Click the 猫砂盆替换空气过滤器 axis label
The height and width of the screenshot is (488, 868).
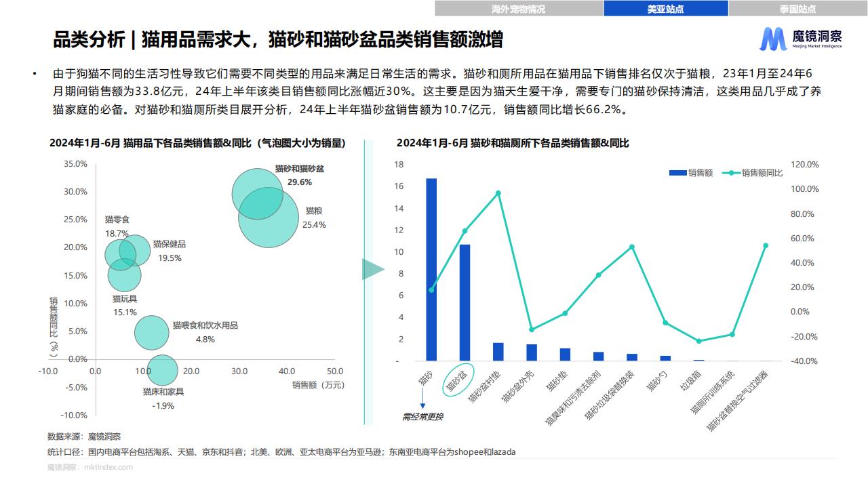tap(737, 401)
